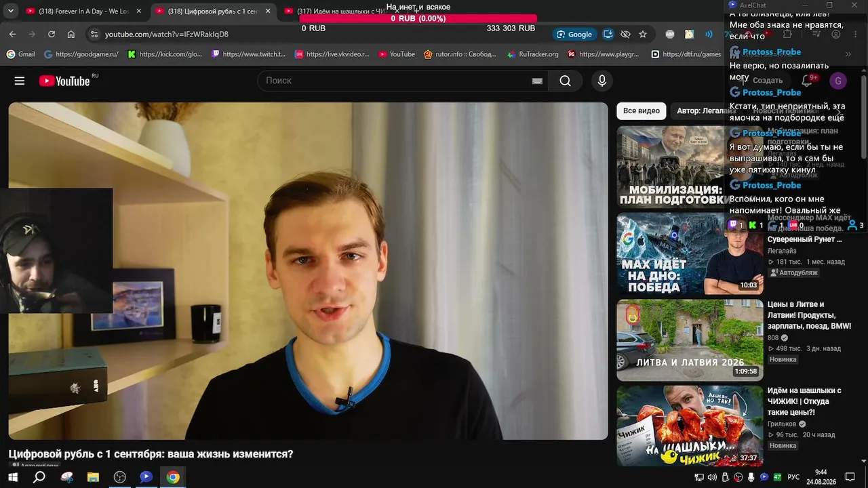View site information for youtube.com
The width and height of the screenshot is (868, 488).
94,34
